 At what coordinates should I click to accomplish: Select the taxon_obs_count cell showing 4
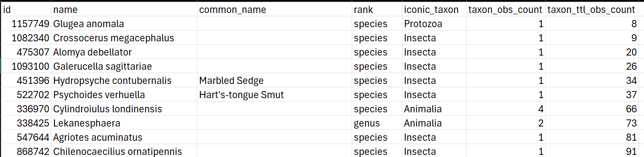[x=506, y=109]
